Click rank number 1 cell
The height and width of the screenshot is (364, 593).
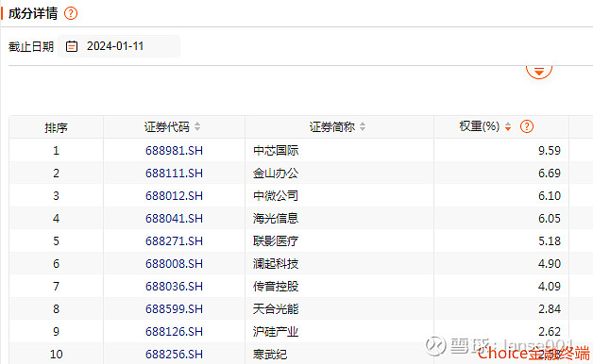pos(56,151)
